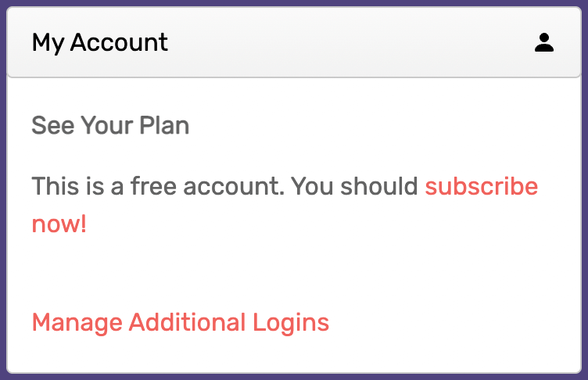Select the See Your Plan heading
The height and width of the screenshot is (380, 588).
tap(110, 125)
